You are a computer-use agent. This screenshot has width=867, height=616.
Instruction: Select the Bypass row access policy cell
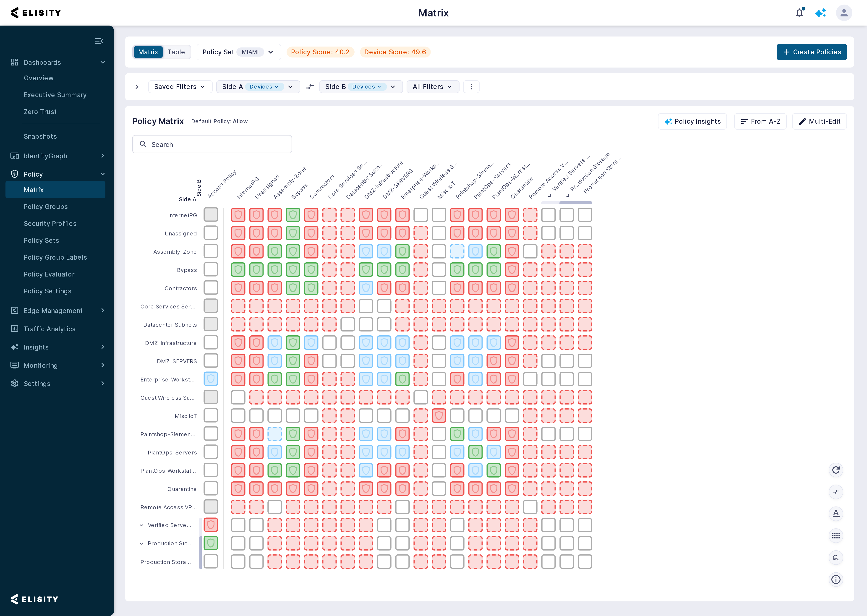tap(211, 269)
